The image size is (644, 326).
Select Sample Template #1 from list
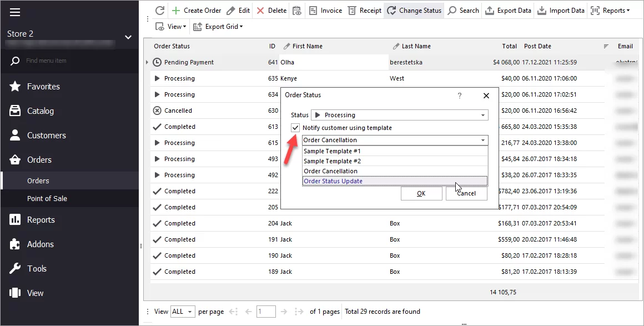tap(332, 151)
